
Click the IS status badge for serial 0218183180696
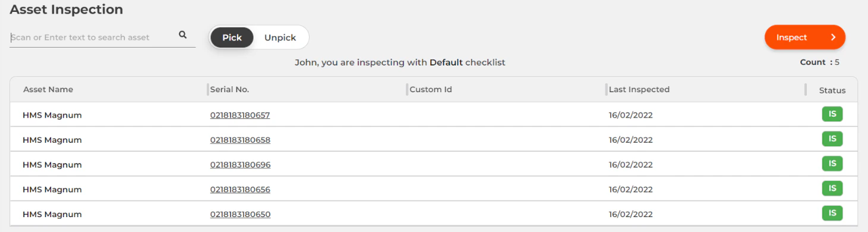tap(832, 164)
